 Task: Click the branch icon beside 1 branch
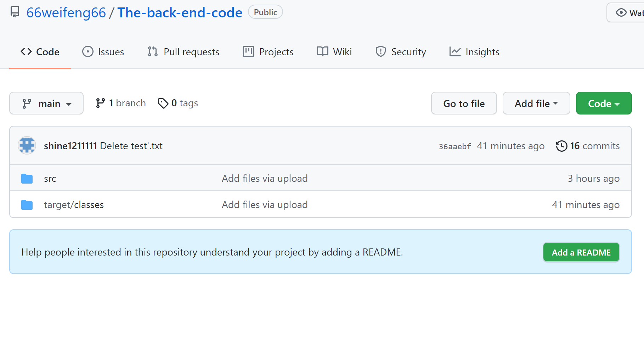100,103
